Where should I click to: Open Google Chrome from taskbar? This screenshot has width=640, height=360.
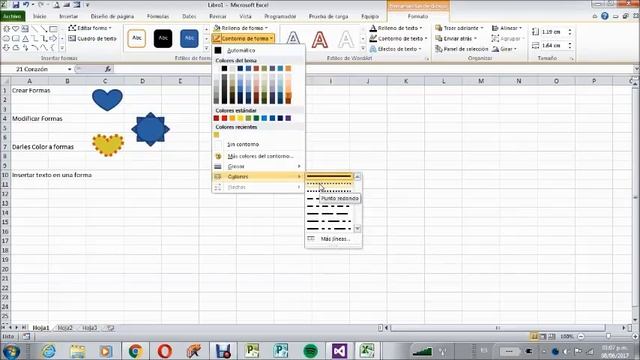(x=136, y=351)
